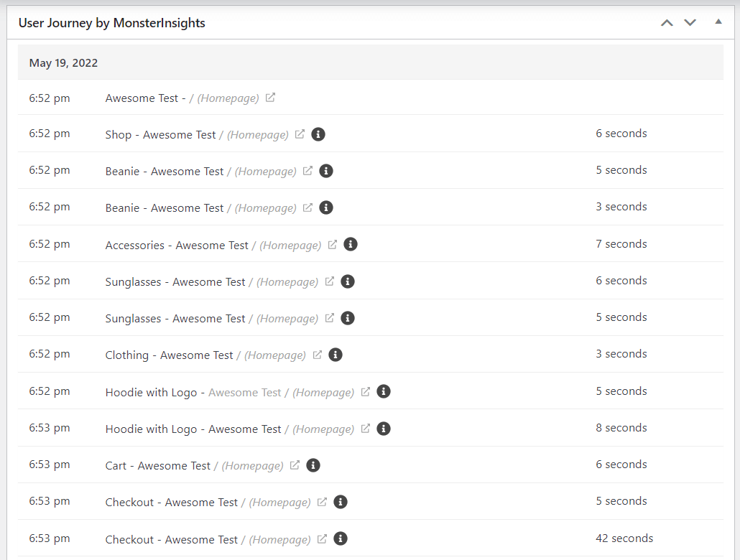Select the Shop - Awesome Test page entry
The height and width of the screenshot is (560, 740).
click(159, 134)
